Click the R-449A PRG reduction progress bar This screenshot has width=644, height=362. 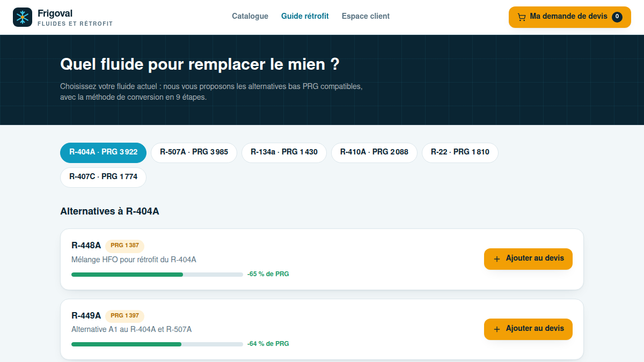(x=157, y=344)
